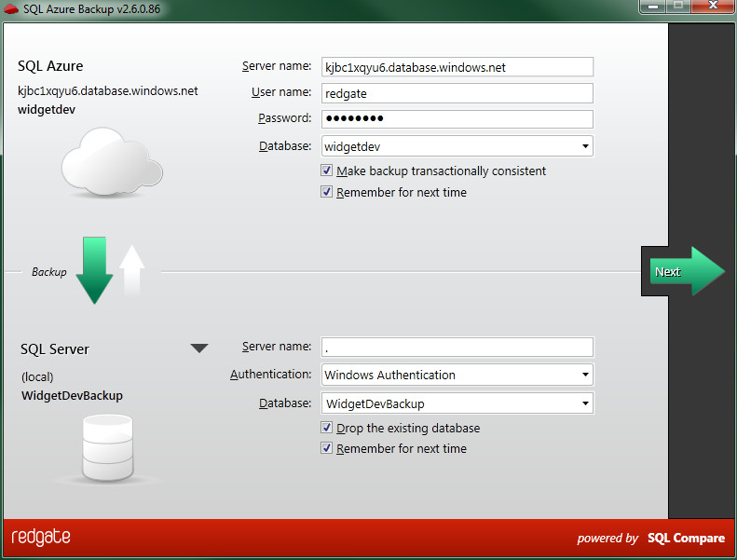Click the red SQL Azure Backup title icon
Screen dimensions: 737x560
[x=11, y=9]
